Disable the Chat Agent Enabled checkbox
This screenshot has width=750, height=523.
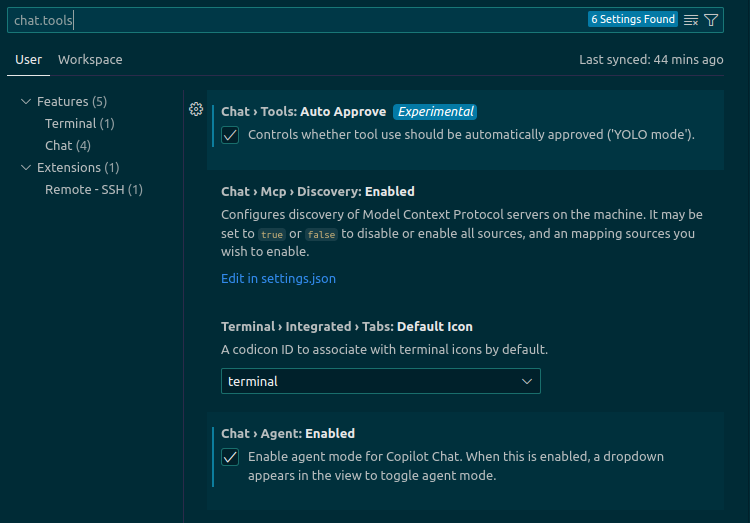tap(230, 457)
